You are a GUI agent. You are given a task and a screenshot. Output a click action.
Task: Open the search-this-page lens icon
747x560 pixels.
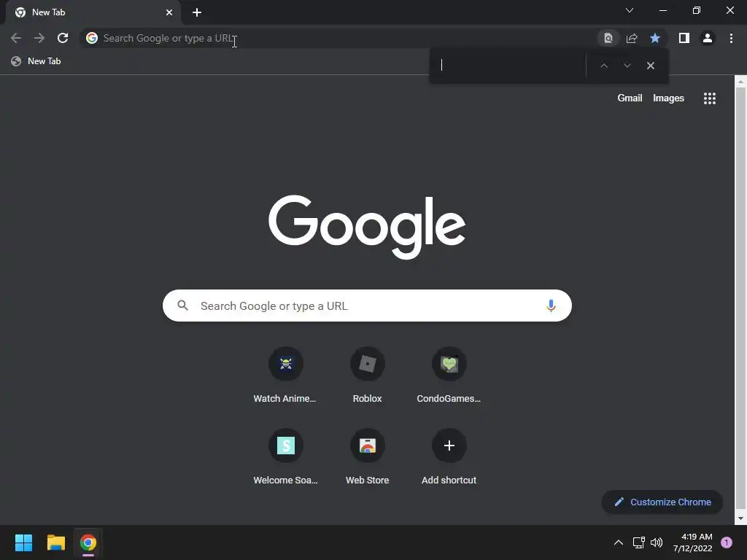608,38
